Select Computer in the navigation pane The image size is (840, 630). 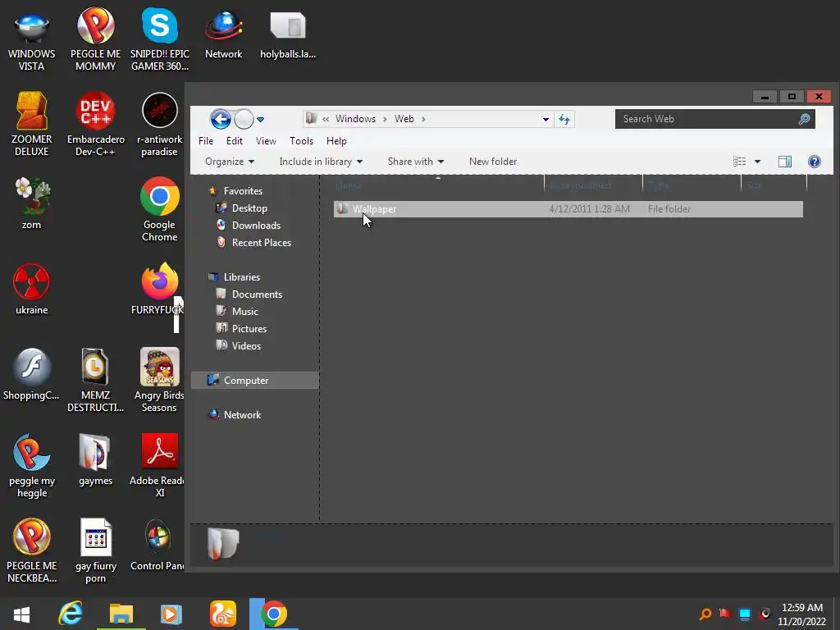tap(255, 381)
